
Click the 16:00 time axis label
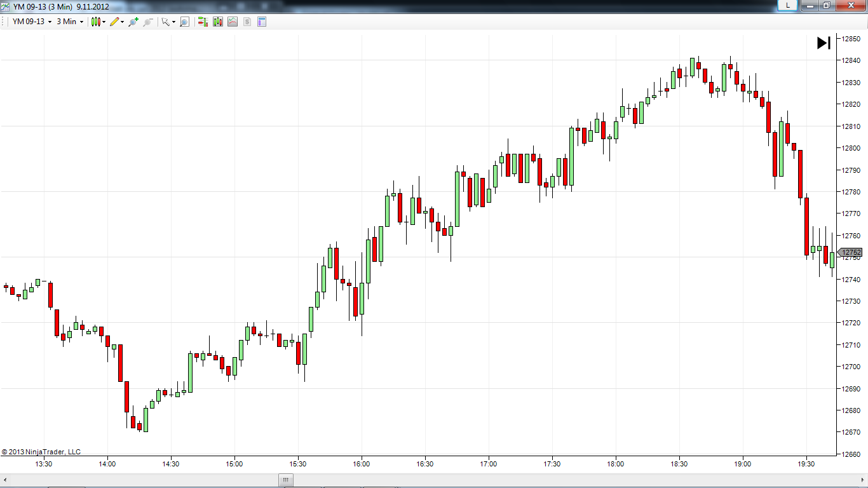point(362,464)
